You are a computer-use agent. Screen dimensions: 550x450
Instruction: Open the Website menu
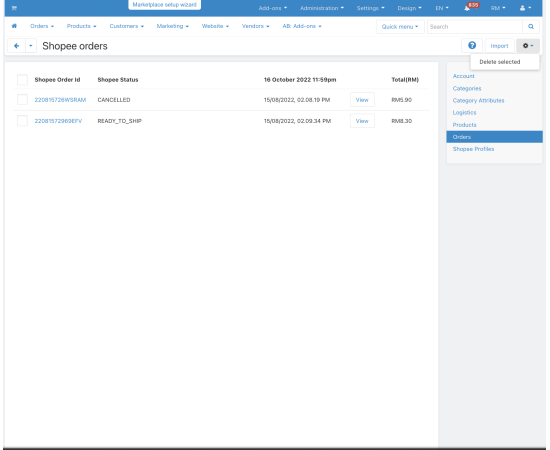pyautogui.click(x=215, y=26)
